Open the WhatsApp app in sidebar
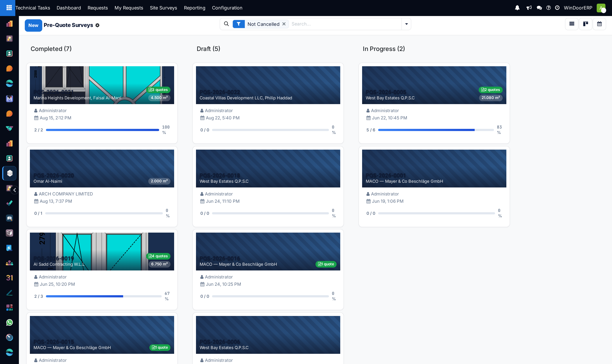The width and height of the screenshot is (612, 364). (9, 322)
